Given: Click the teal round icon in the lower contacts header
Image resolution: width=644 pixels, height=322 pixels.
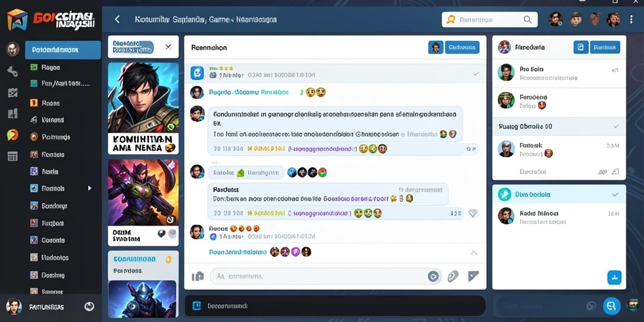Looking at the screenshot, I should pos(504,194).
